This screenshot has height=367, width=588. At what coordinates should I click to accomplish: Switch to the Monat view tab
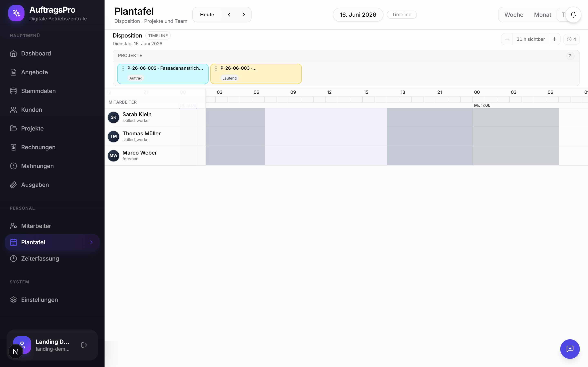(x=542, y=14)
